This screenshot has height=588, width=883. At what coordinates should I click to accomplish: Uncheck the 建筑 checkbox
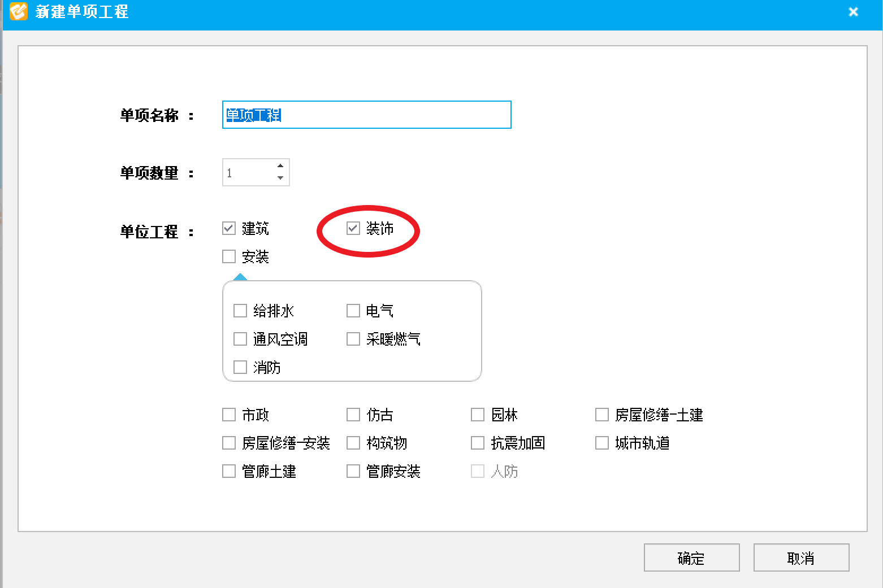[x=229, y=228]
